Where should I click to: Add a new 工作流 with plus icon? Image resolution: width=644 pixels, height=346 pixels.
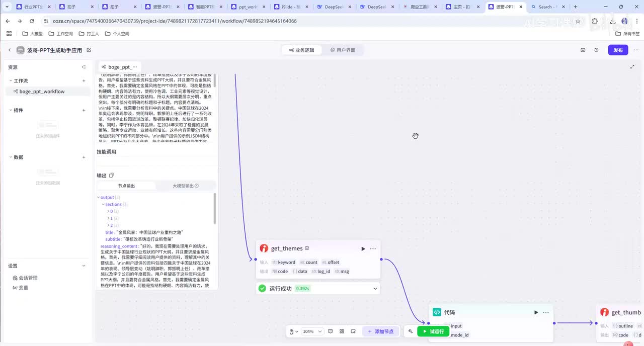point(84,81)
